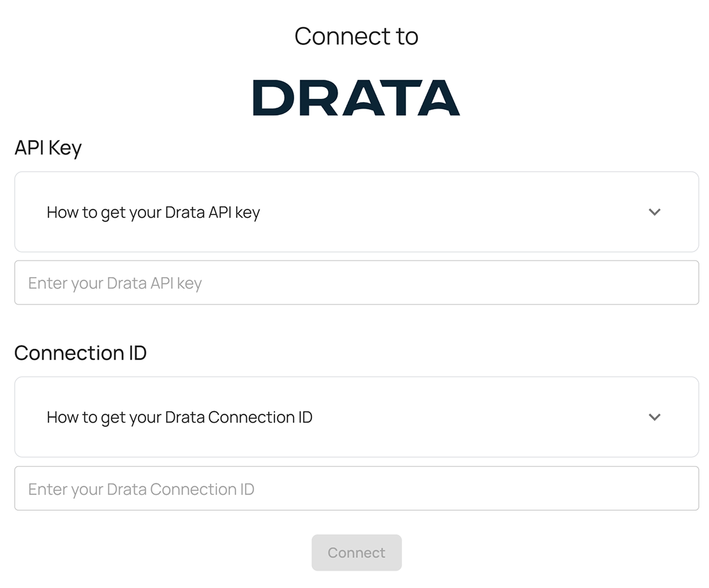Screen dimensions: 709x588
Task: Click the Drata logo
Action: [x=356, y=98]
